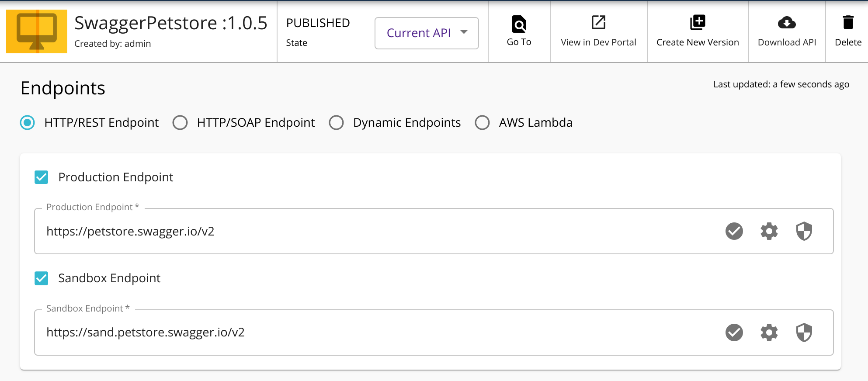Click the Download API label

787,42
